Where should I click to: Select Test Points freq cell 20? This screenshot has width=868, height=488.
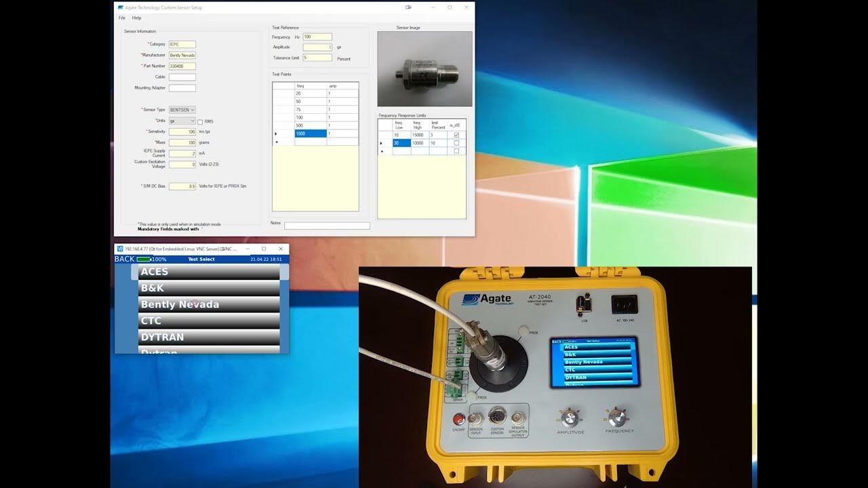311,94
